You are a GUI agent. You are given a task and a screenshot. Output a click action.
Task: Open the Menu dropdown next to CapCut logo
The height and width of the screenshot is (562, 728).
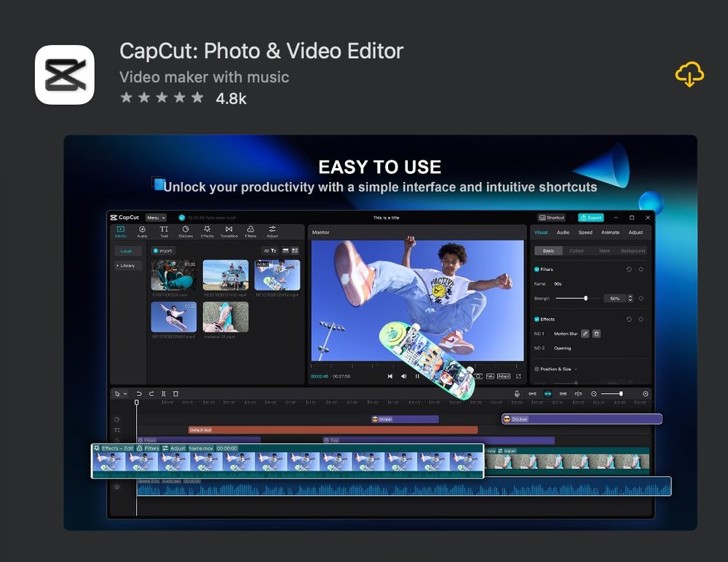[x=156, y=218]
